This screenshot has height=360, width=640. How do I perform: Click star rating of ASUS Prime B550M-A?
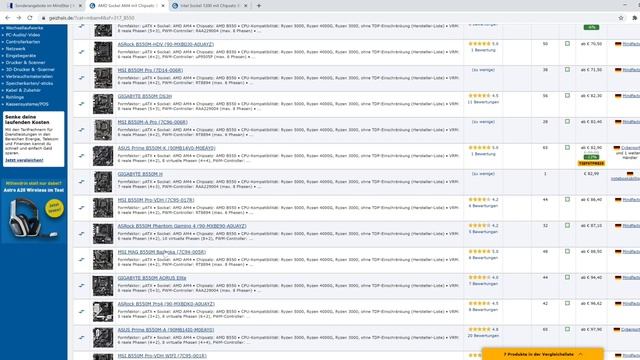pos(479,329)
